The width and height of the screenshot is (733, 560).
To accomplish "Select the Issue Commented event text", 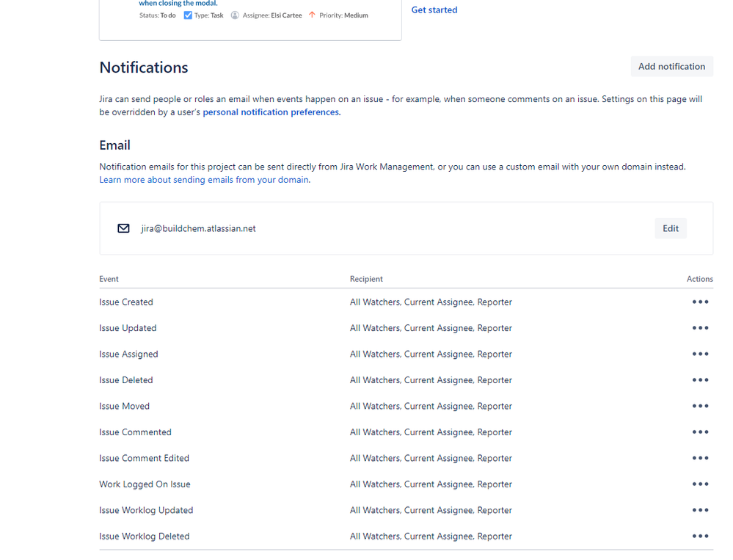I will tap(135, 432).
